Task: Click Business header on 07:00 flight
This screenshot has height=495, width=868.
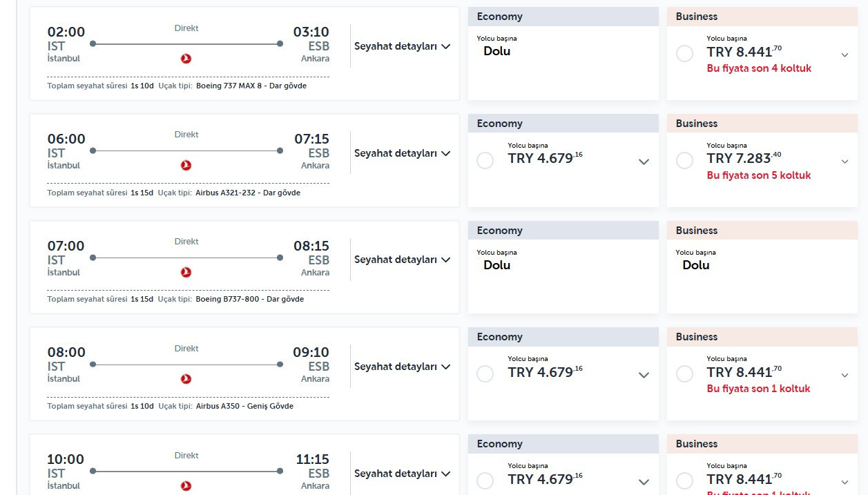Action: click(762, 231)
